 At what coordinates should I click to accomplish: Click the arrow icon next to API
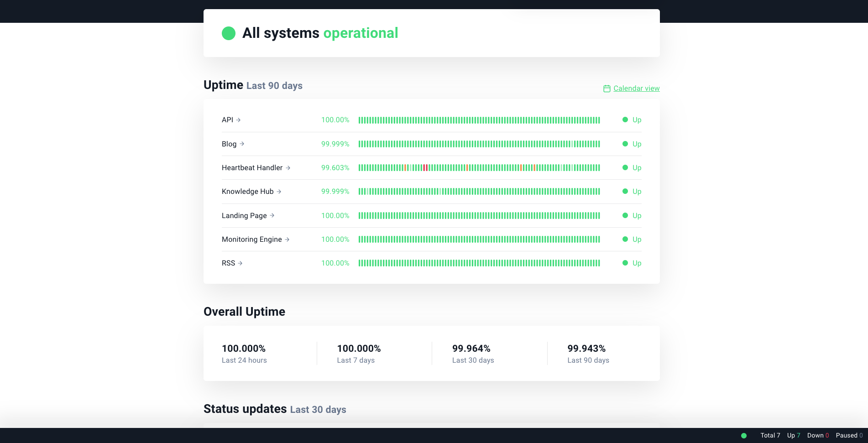coord(238,120)
